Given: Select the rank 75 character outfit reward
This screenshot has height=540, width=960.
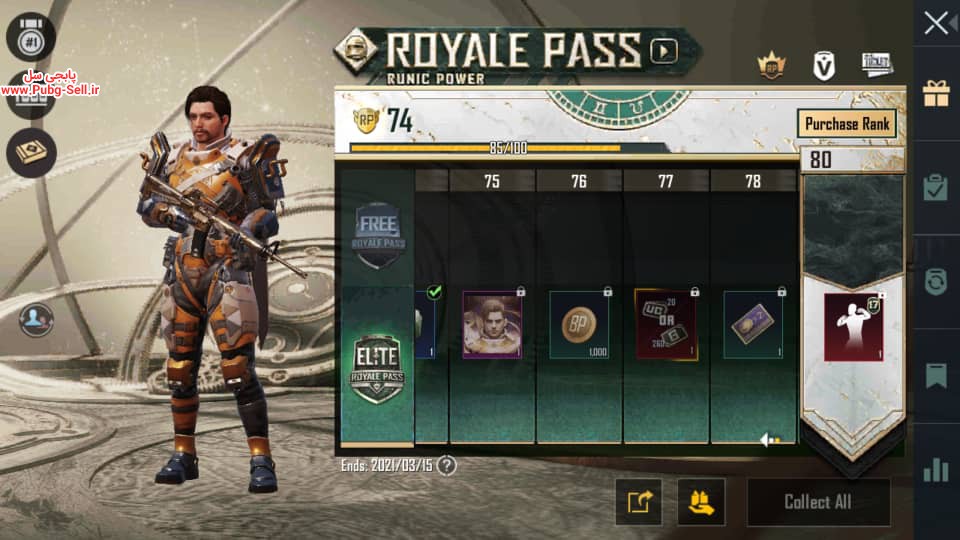Looking at the screenshot, I should tap(492, 324).
